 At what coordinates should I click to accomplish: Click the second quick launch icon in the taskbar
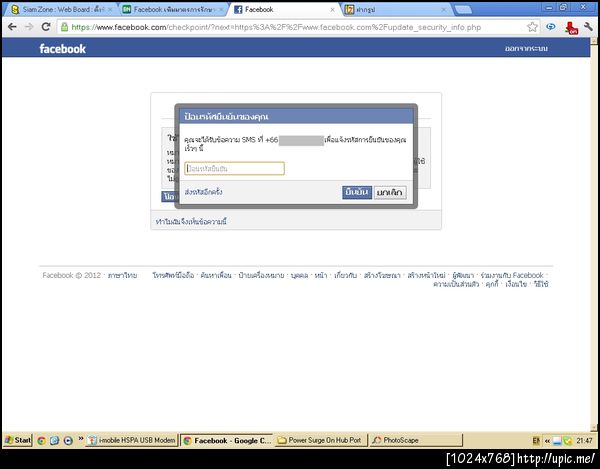[x=54, y=440]
